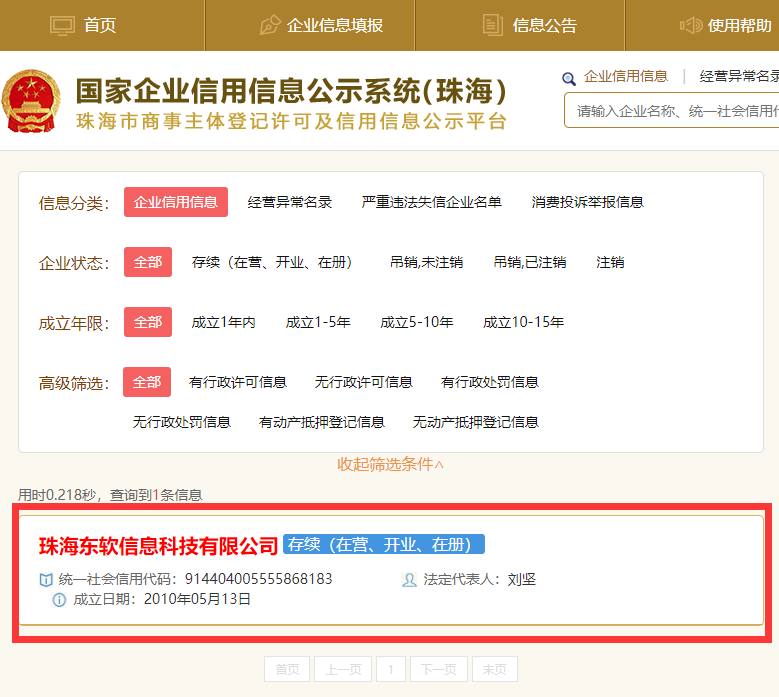Click the credit code icon beside 统一社会信用代码
779x697 pixels.
tap(46, 579)
